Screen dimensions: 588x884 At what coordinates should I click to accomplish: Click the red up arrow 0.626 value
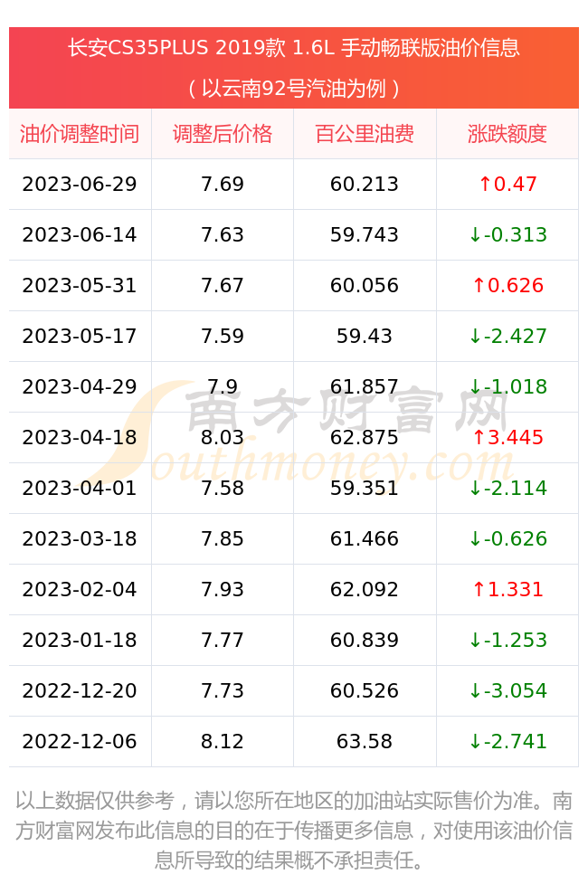(x=507, y=285)
